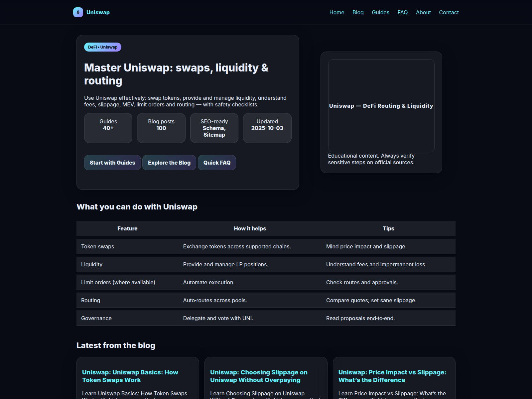The image size is (532, 399).
Task: Click the Uniswap logo icon
Action: point(78,12)
